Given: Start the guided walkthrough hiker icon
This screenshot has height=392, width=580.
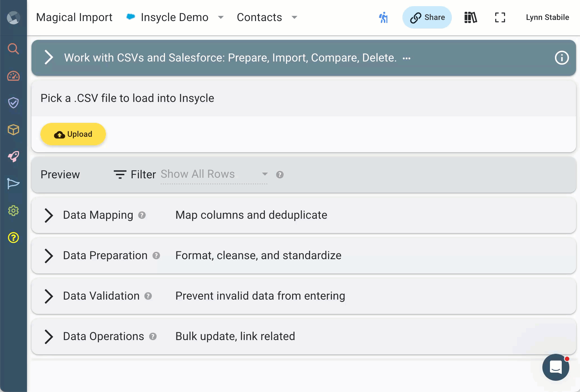Looking at the screenshot, I should pyautogui.click(x=383, y=17).
